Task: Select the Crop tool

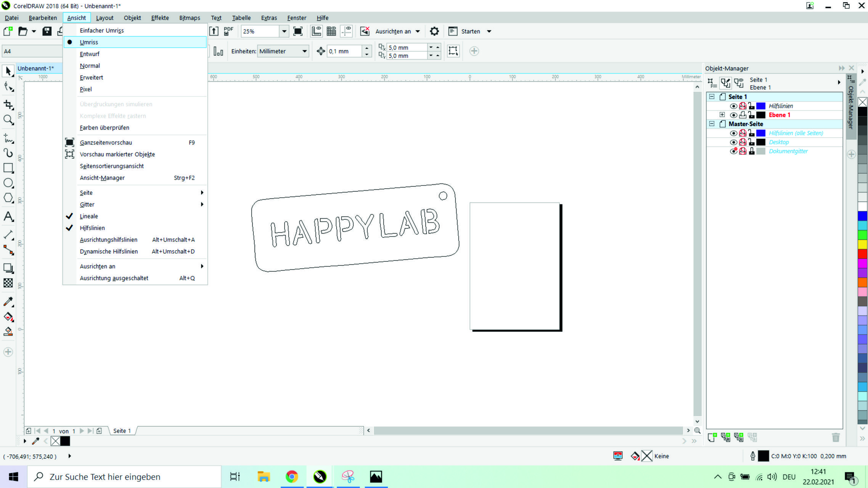Action: pyautogui.click(x=8, y=104)
